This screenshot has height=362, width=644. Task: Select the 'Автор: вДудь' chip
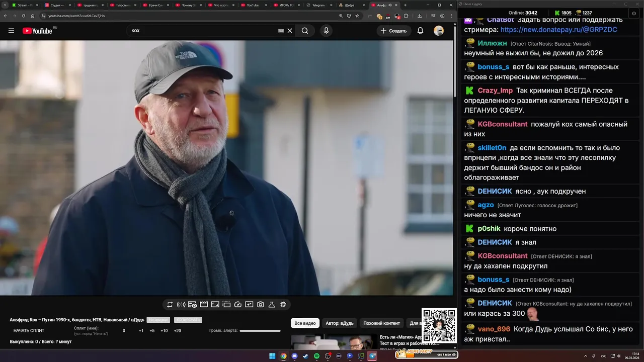(x=340, y=323)
